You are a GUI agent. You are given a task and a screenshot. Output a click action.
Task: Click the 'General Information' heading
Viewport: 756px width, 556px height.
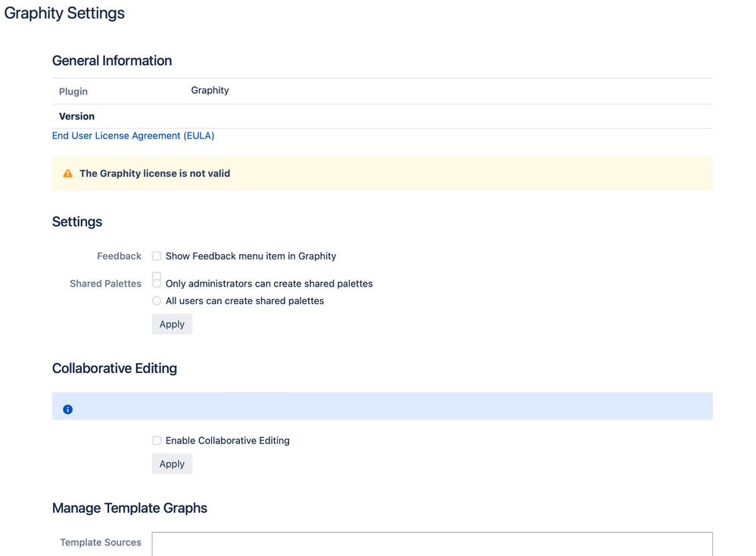point(112,61)
